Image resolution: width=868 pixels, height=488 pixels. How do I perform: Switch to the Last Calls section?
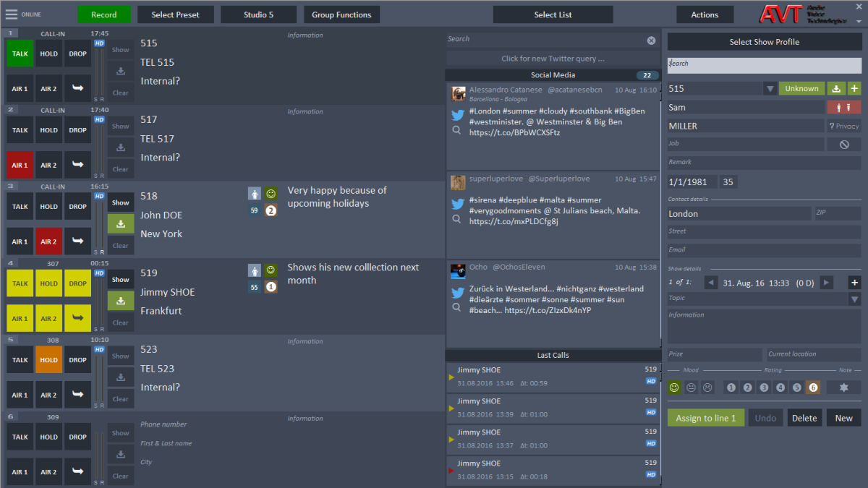pyautogui.click(x=553, y=355)
